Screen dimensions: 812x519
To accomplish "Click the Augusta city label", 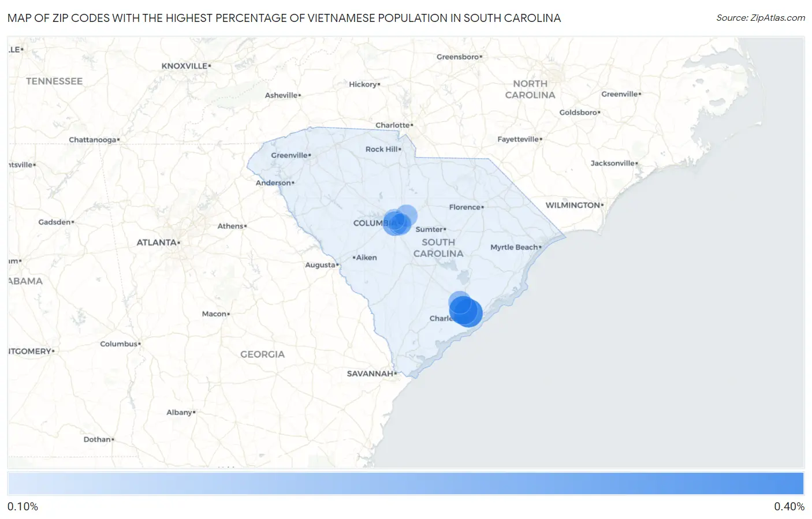I will pyautogui.click(x=321, y=265).
